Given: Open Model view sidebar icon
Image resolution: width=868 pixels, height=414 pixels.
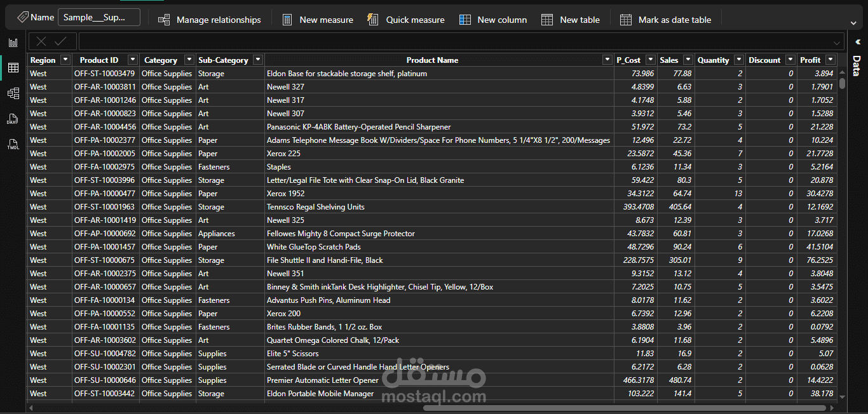Looking at the screenshot, I should point(13,93).
